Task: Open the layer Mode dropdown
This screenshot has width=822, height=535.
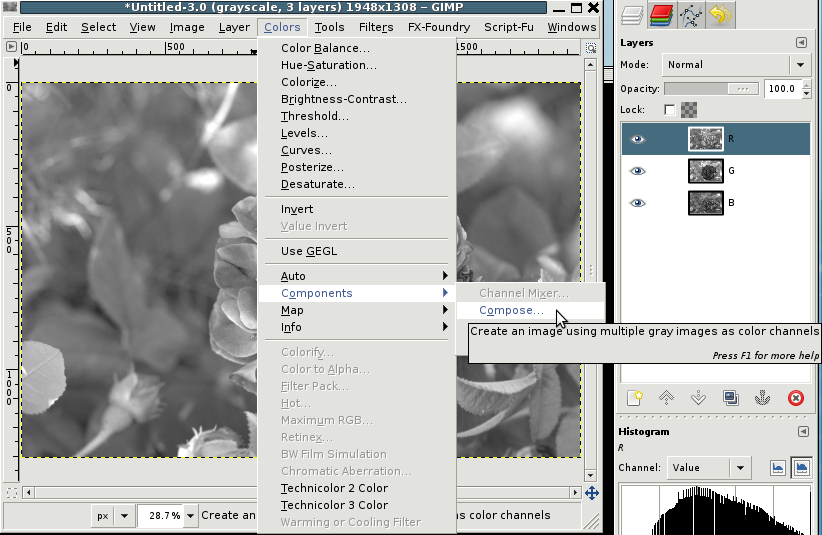Action: (736, 65)
